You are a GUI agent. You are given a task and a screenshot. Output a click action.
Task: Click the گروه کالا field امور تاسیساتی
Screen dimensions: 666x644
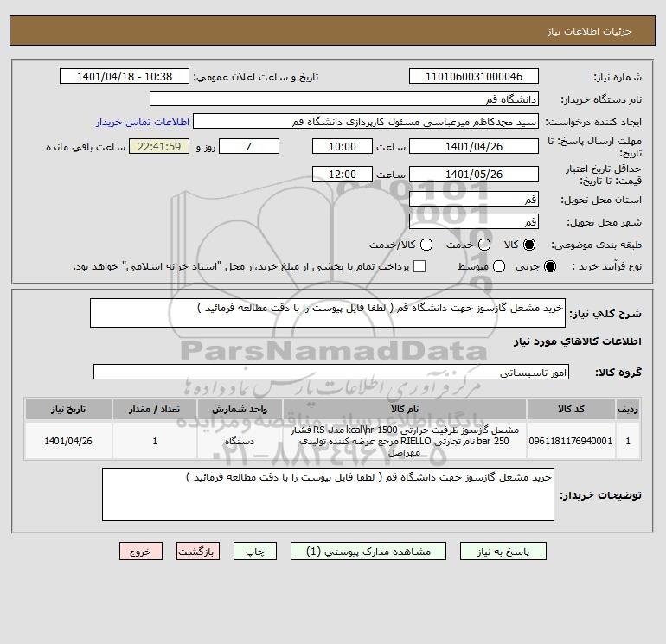(x=331, y=372)
